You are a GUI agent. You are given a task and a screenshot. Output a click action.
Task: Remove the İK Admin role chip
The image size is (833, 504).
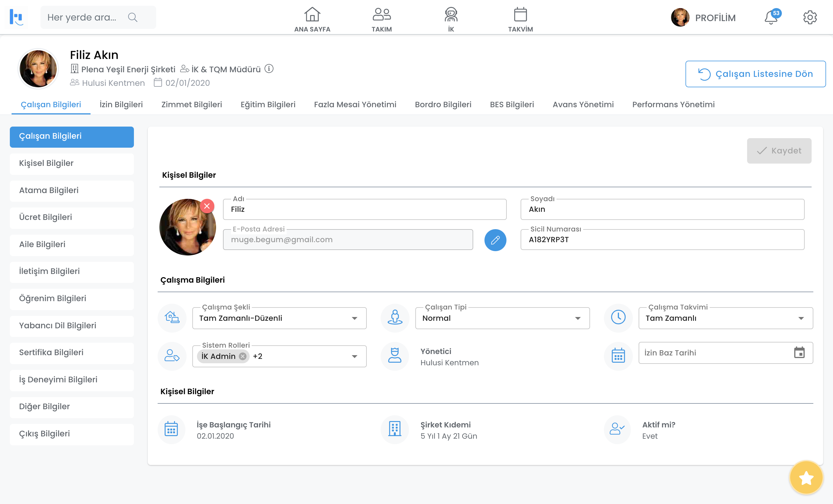click(x=242, y=356)
